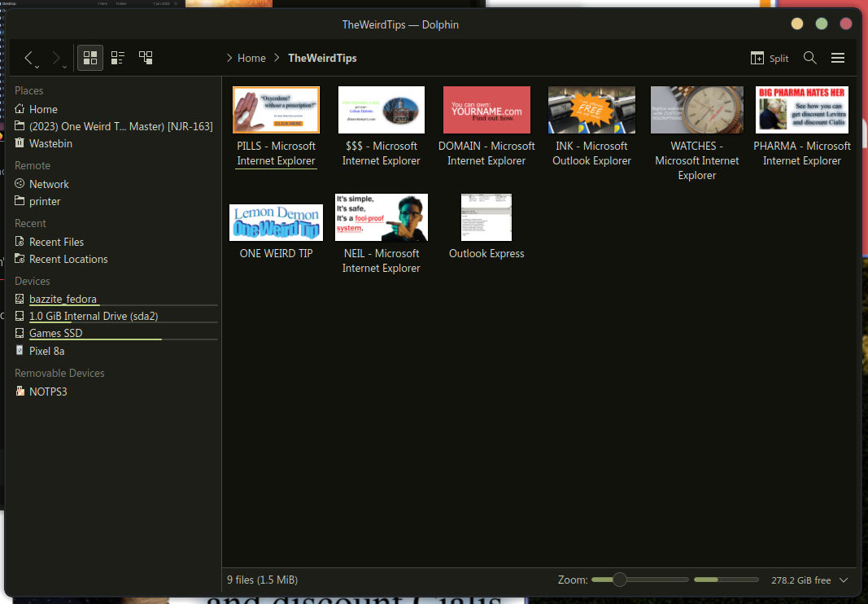868x604 pixels.
Task: Click "ONE WEIRD TIP" file name
Action: click(276, 254)
